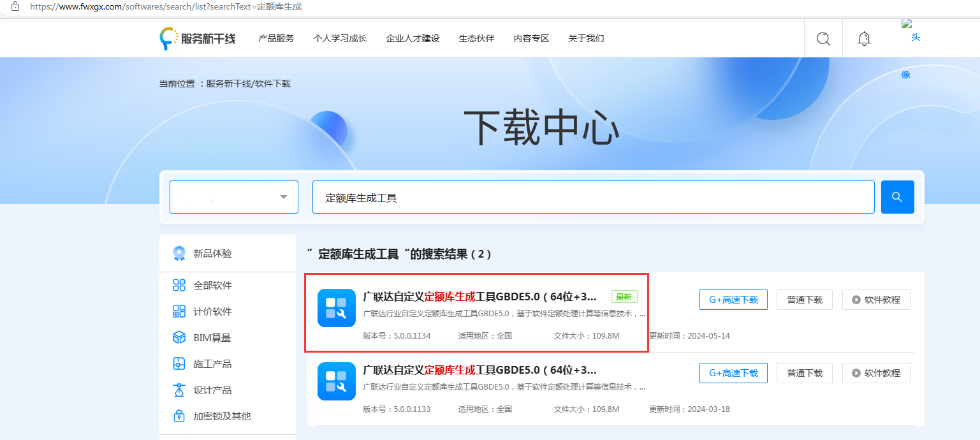Click the 施工产品 icon

(x=179, y=363)
